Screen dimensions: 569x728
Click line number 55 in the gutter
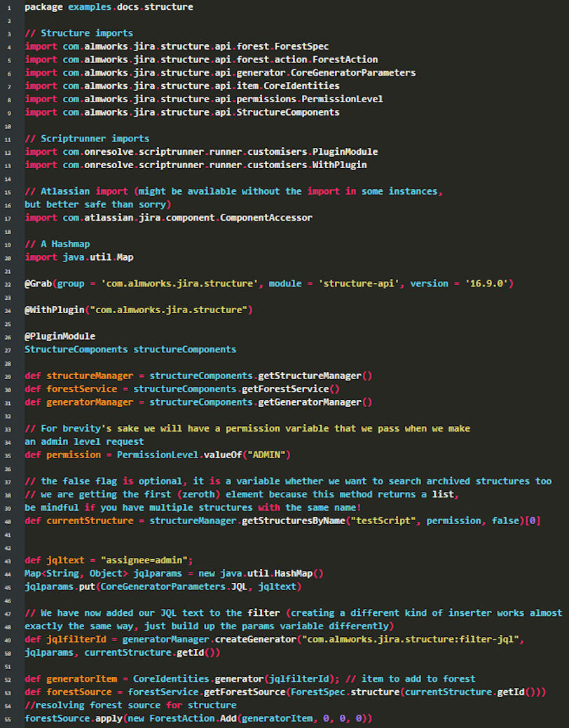pyautogui.click(x=8, y=719)
